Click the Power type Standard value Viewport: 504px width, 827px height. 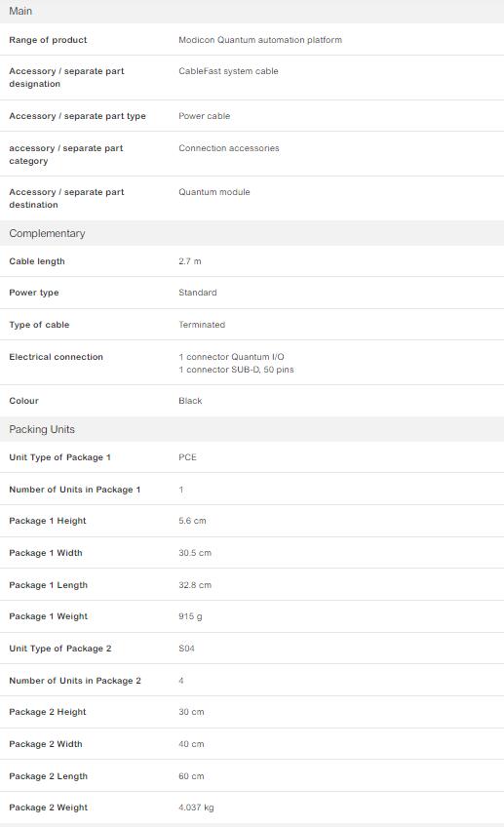(x=198, y=293)
